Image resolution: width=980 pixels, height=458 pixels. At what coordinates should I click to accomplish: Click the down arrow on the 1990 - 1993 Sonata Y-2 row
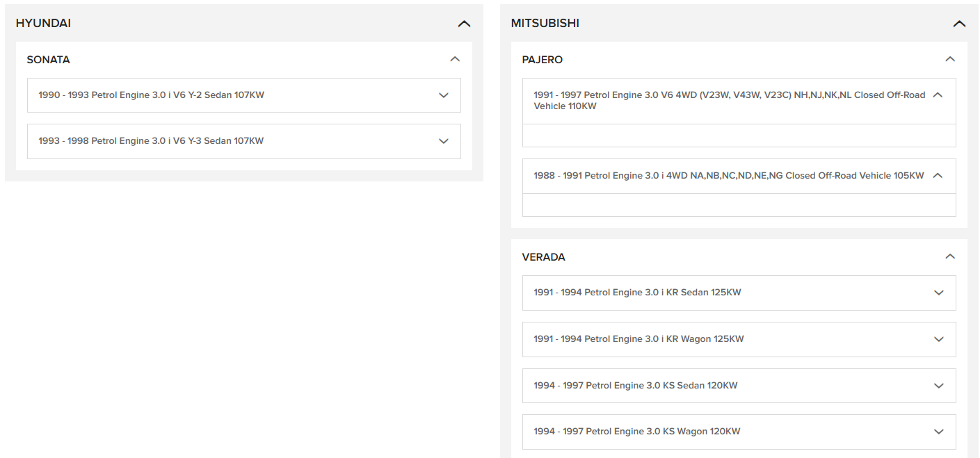tap(444, 95)
